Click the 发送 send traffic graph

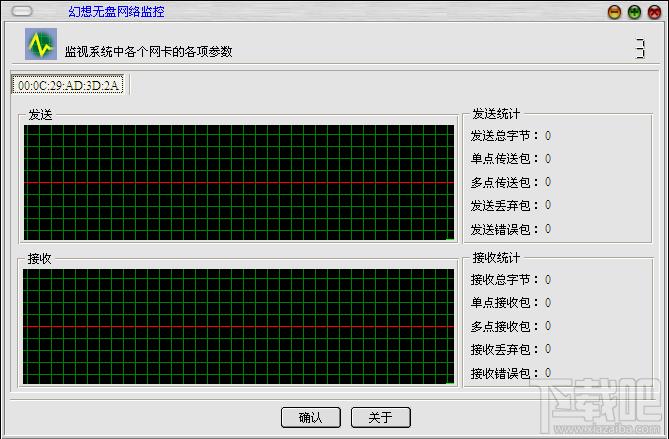point(239,183)
